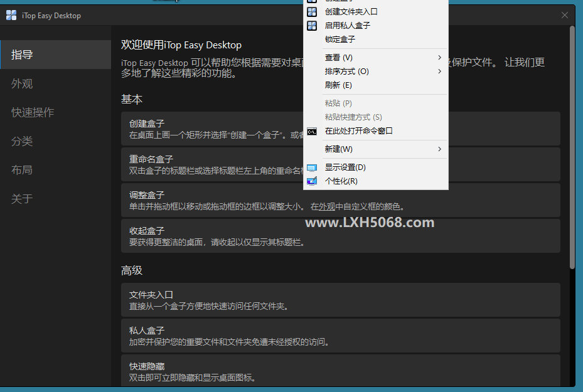Open 显示设置(D) from the context menu
Viewport: 583px width, 392px height.
375,167
